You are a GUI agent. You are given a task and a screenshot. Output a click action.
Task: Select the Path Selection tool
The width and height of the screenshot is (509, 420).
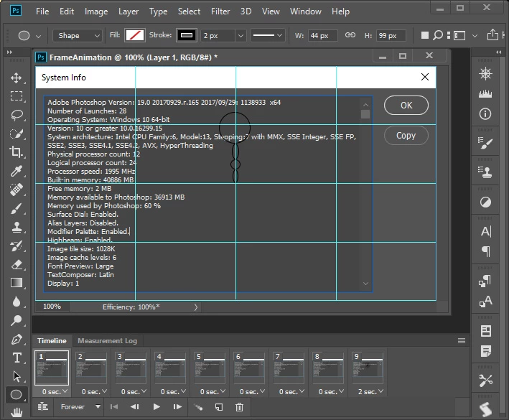17,376
